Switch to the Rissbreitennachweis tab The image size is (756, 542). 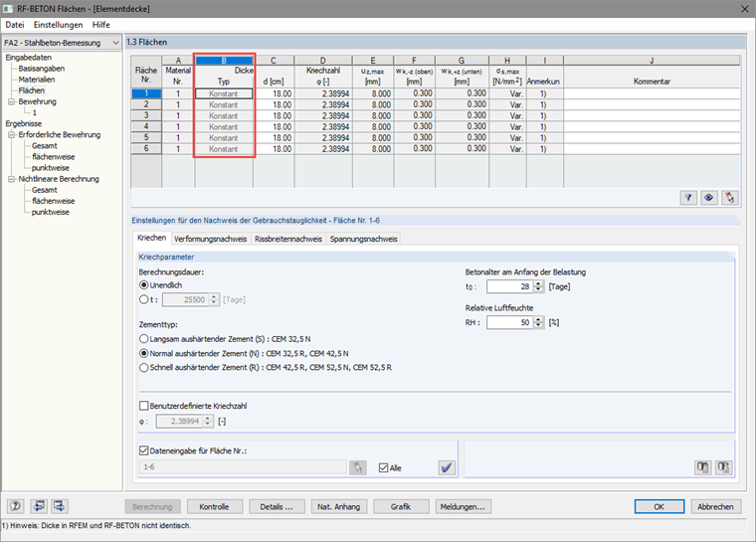[288, 239]
